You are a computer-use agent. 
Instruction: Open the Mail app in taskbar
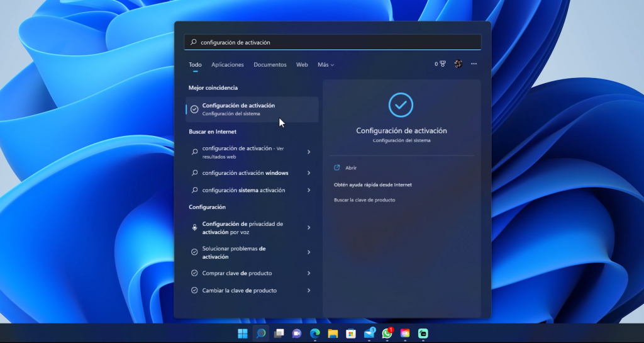point(369,334)
